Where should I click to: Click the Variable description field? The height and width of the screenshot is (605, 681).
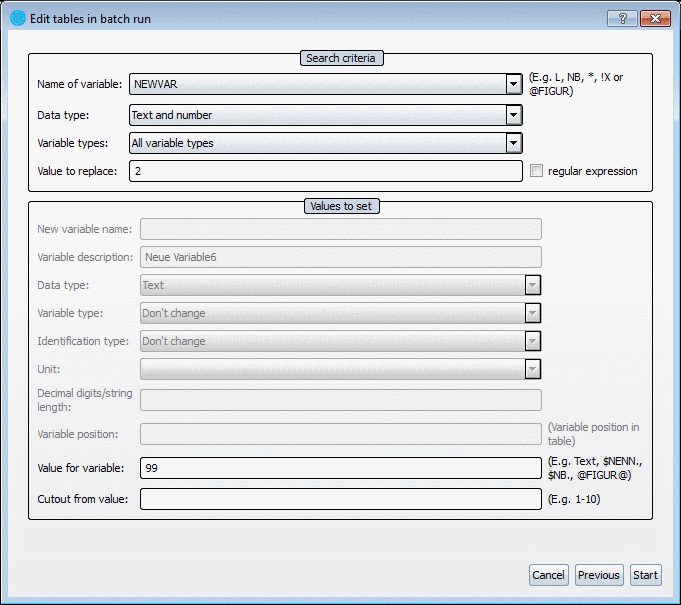pyautogui.click(x=340, y=257)
